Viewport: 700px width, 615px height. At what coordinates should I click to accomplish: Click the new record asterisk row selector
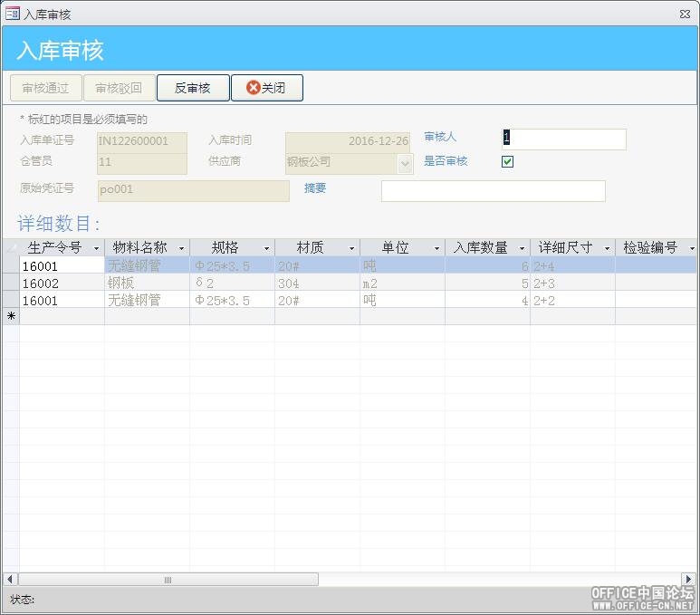[11, 316]
